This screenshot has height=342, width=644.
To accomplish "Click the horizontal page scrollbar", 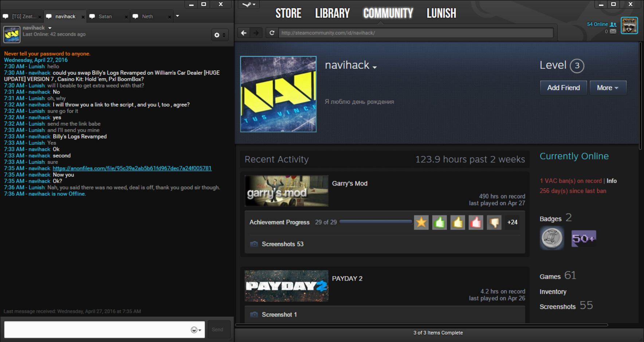I will [421, 325].
